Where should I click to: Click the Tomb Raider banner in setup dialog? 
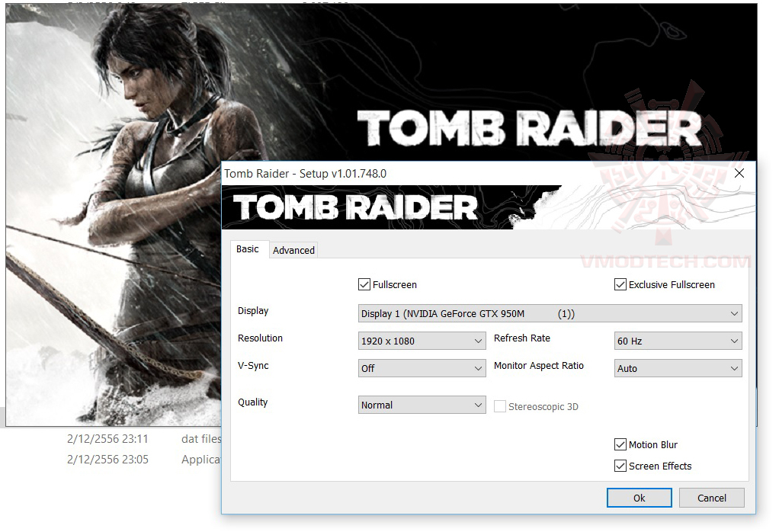point(489,207)
